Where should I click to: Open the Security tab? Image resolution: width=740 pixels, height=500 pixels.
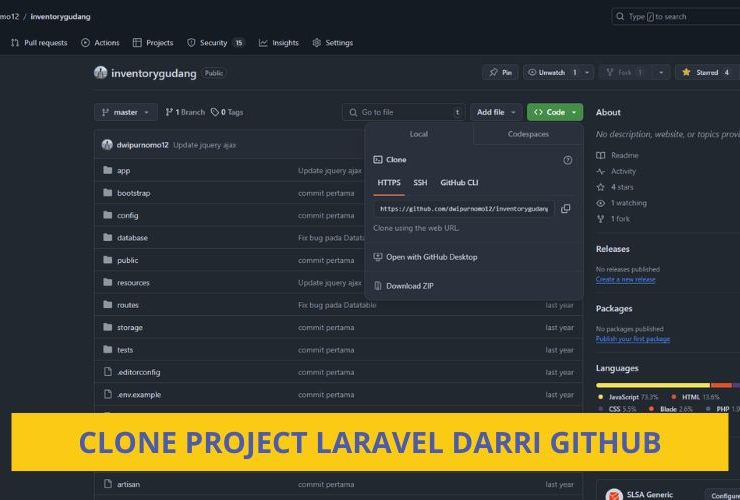[x=216, y=42]
